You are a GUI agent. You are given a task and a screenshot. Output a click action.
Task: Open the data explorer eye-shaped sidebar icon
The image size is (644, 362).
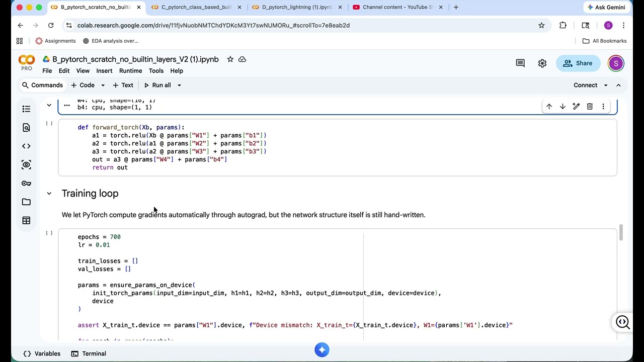coord(26,165)
